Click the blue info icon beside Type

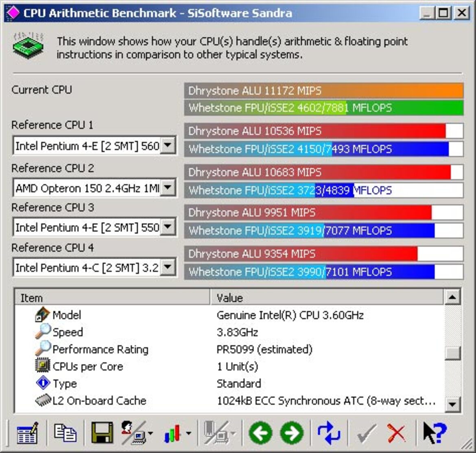43,383
